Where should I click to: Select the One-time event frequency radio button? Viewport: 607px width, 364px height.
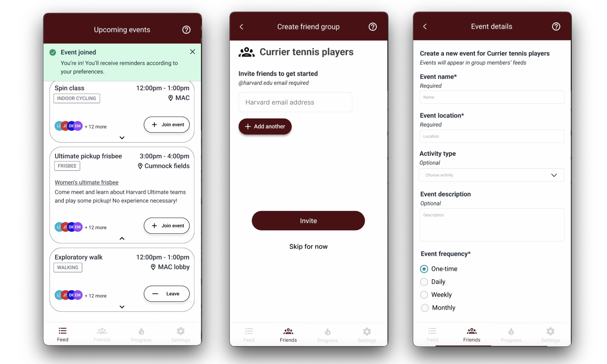(424, 269)
